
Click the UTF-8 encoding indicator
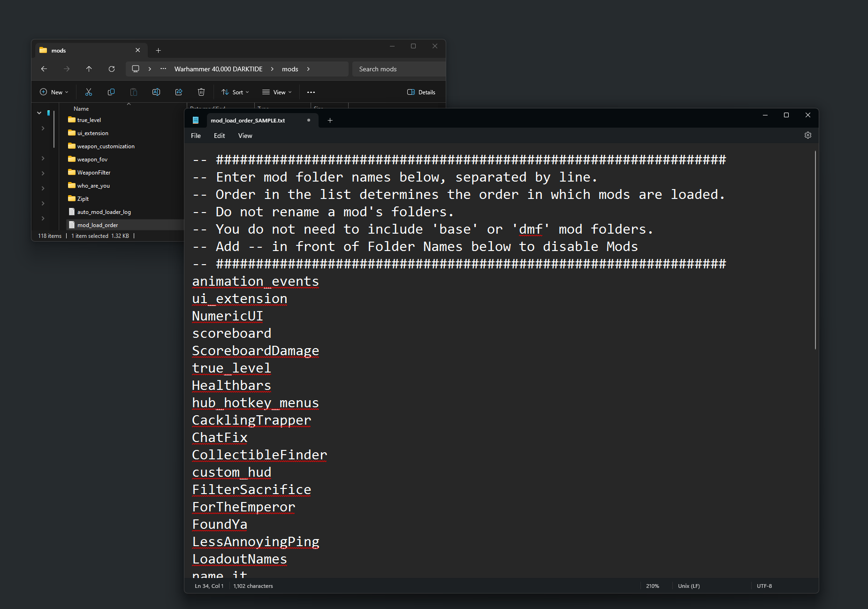coord(764,586)
